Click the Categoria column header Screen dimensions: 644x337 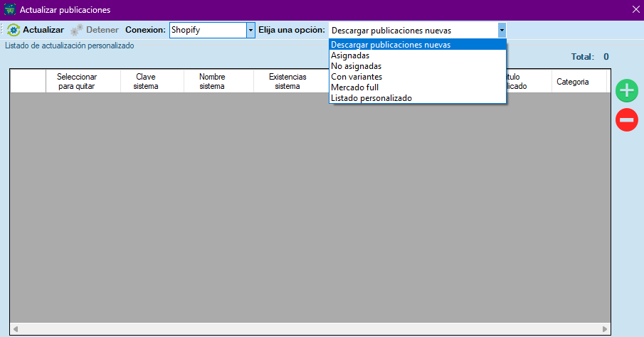(572, 82)
